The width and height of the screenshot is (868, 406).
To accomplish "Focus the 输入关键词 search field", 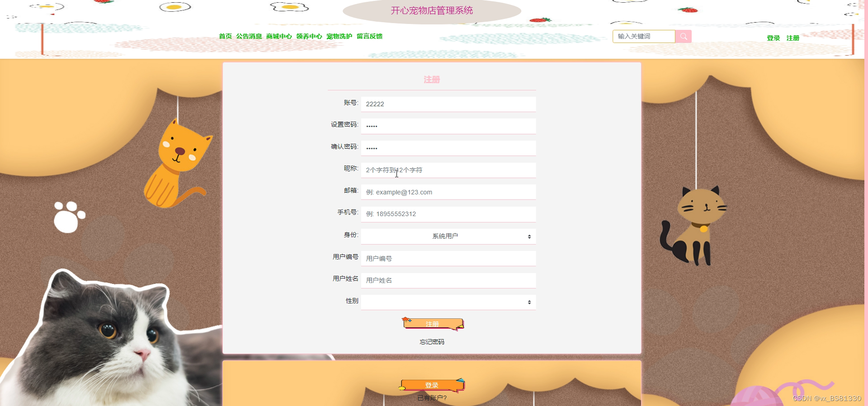I will (644, 36).
